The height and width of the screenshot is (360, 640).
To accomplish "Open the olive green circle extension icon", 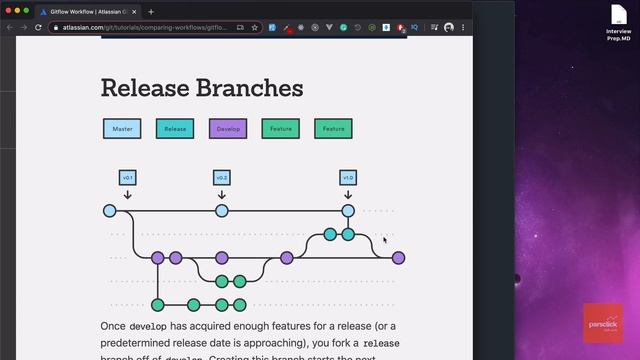I will coord(372,27).
